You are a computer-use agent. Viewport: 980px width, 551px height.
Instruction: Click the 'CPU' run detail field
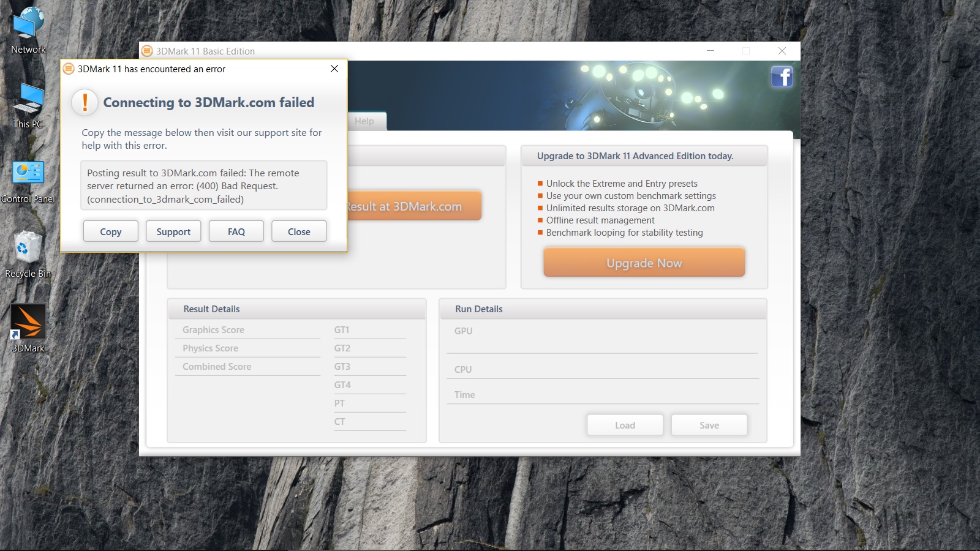603,369
